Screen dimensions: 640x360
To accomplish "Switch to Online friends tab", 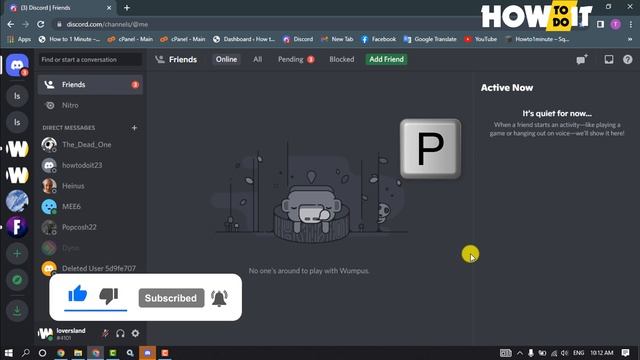I will pyautogui.click(x=226, y=59).
